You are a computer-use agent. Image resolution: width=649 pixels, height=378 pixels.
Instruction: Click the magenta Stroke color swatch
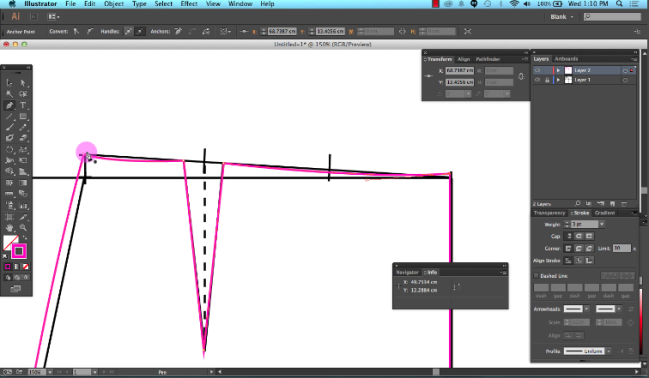point(19,251)
